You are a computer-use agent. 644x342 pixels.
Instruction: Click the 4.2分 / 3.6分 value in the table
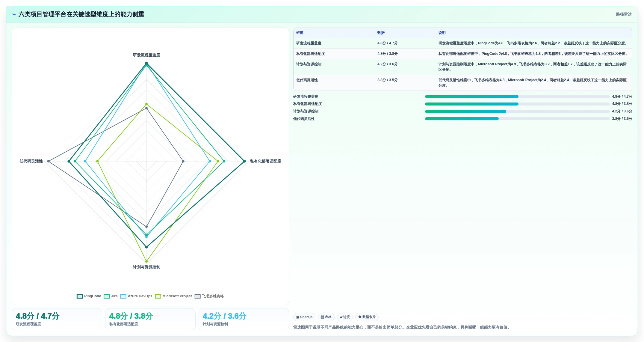click(x=388, y=64)
